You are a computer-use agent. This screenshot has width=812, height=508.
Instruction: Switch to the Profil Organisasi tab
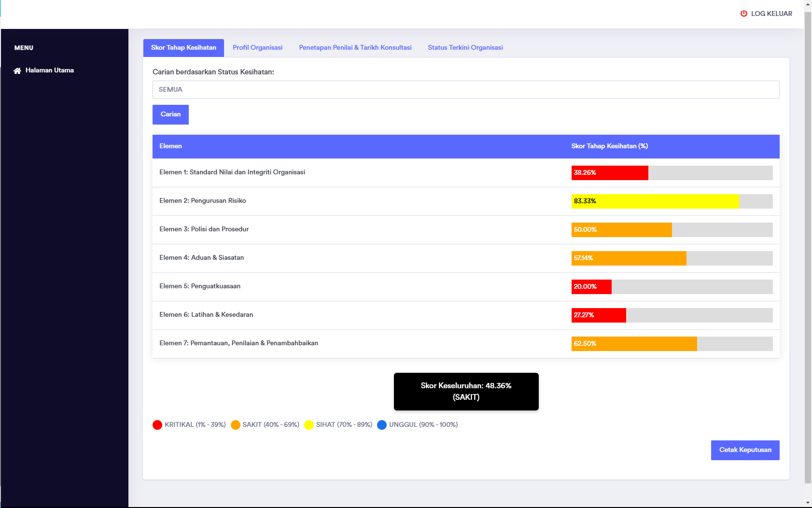[257, 48]
